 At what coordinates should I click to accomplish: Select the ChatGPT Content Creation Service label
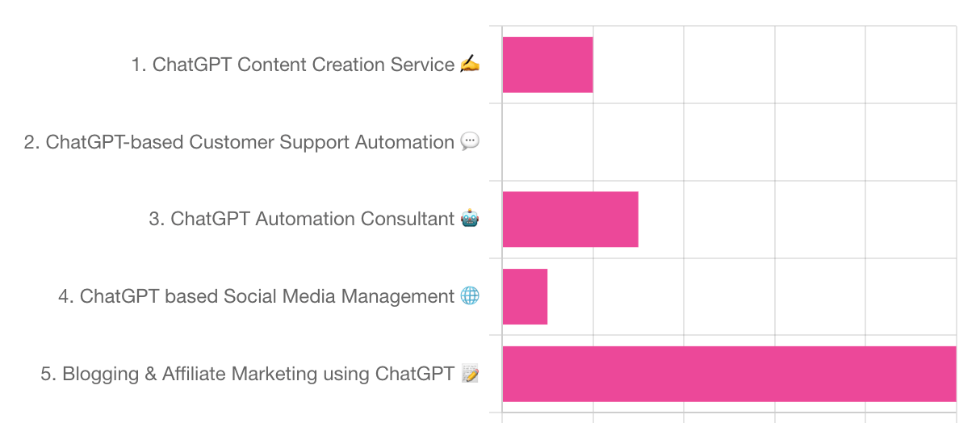pyautogui.click(x=303, y=65)
